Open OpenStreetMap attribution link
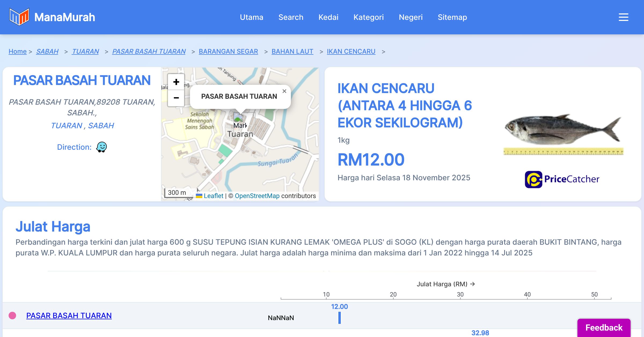 coord(257,196)
